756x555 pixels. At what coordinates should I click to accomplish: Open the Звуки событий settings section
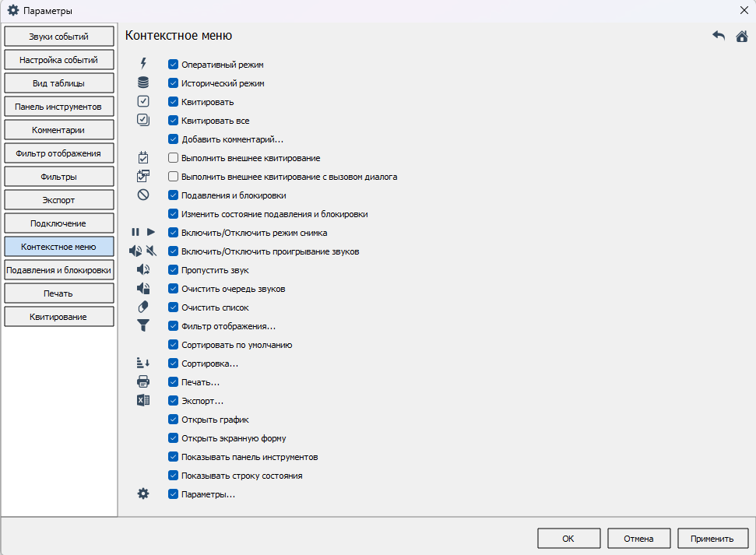tap(58, 37)
